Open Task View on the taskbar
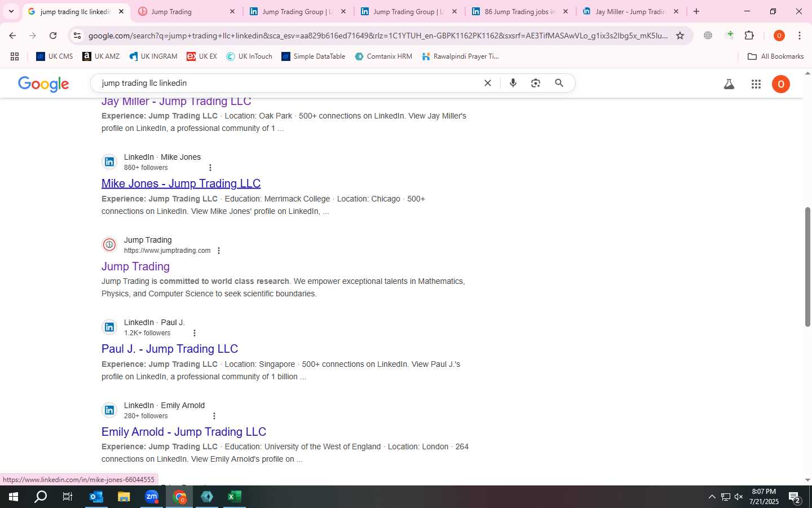Viewport: 812px width, 508px height. [x=68, y=497]
